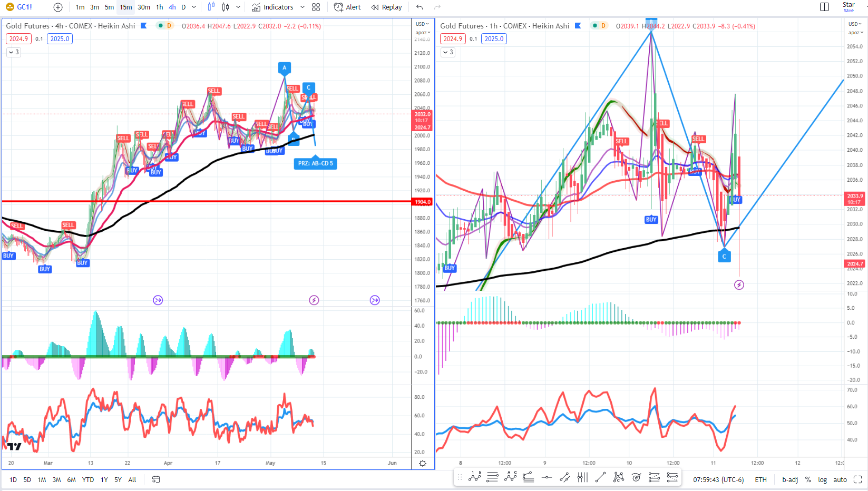Select the 15m timeframe

(x=126, y=7)
